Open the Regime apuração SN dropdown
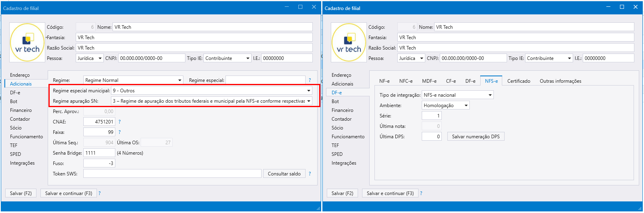This screenshot has width=644, height=213. point(308,101)
